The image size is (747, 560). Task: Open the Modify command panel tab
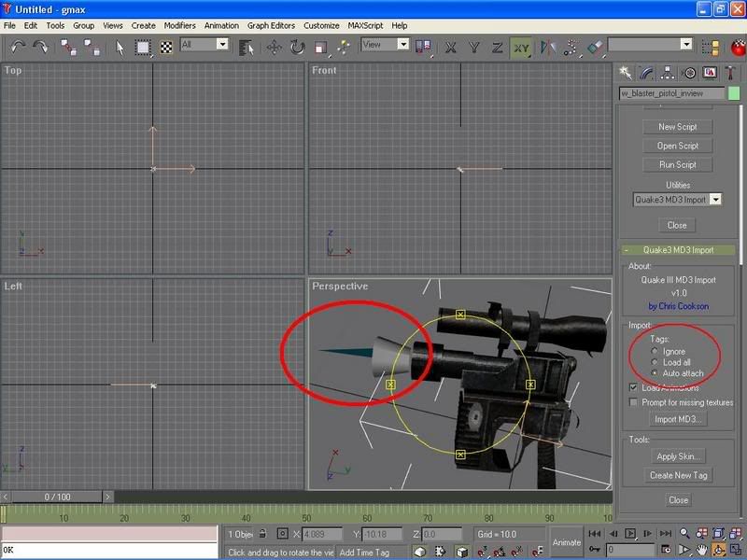pyautogui.click(x=646, y=73)
